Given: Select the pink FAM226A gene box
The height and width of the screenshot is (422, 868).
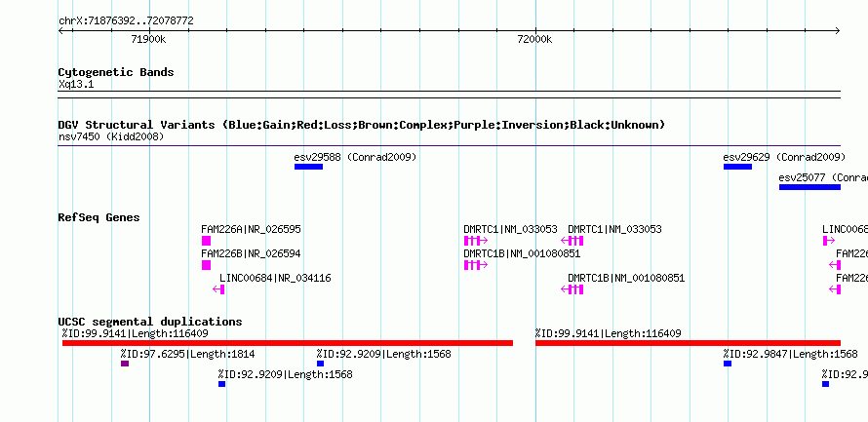Looking at the screenshot, I should (206, 241).
